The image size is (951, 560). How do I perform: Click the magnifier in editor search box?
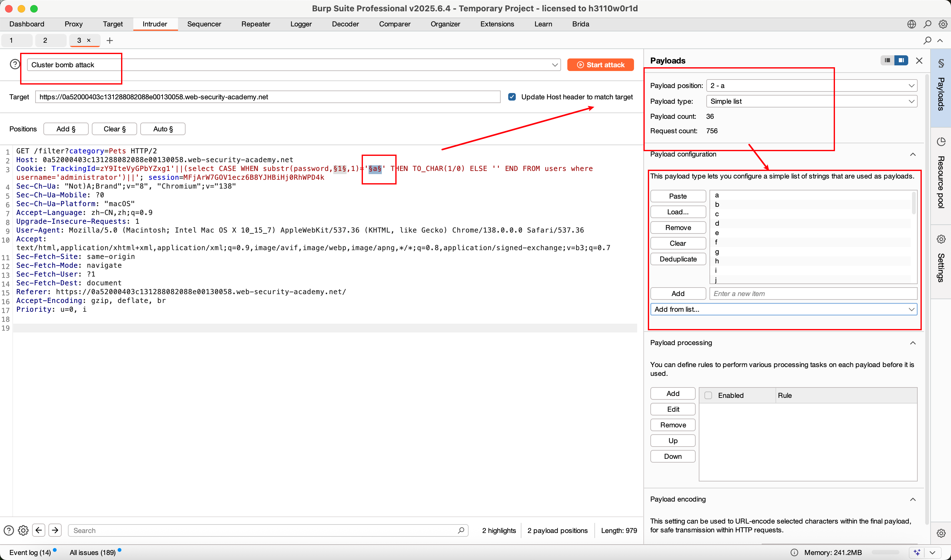coord(461,530)
